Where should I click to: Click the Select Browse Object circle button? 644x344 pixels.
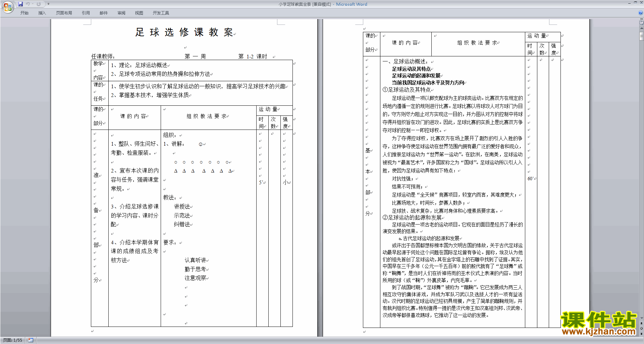click(x=641, y=329)
